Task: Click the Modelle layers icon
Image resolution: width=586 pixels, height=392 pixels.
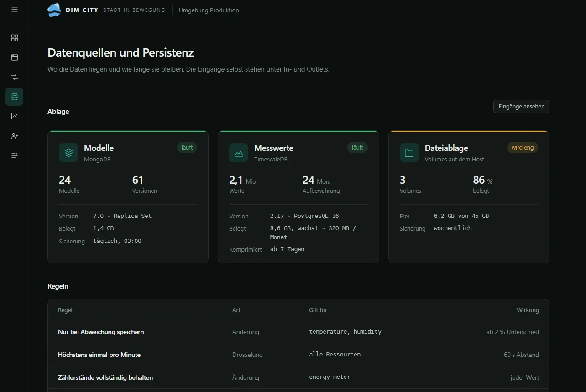Action: click(x=68, y=153)
